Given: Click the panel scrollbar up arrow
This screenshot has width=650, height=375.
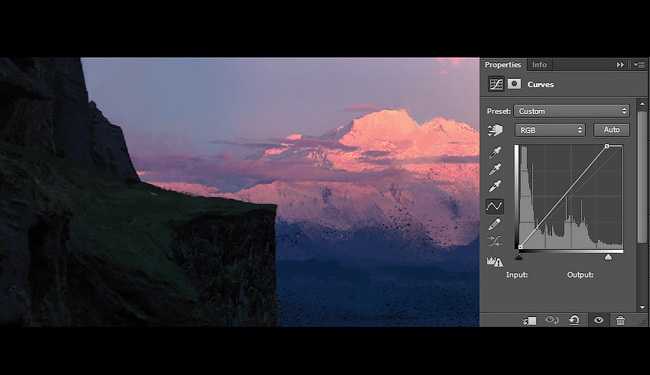Looking at the screenshot, I should point(643,104).
